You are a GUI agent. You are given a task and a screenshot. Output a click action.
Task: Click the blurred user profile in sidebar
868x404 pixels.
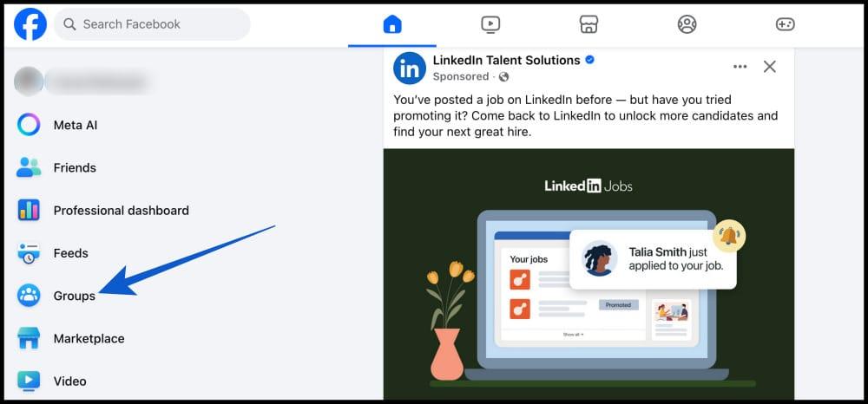click(x=82, y=81)
